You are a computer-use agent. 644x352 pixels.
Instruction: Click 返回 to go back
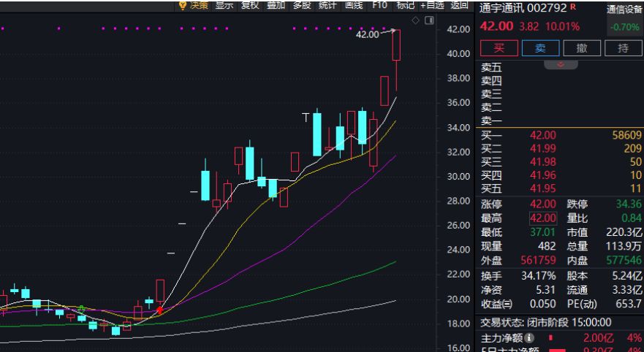pyautogui.click(x=459, y=5)
